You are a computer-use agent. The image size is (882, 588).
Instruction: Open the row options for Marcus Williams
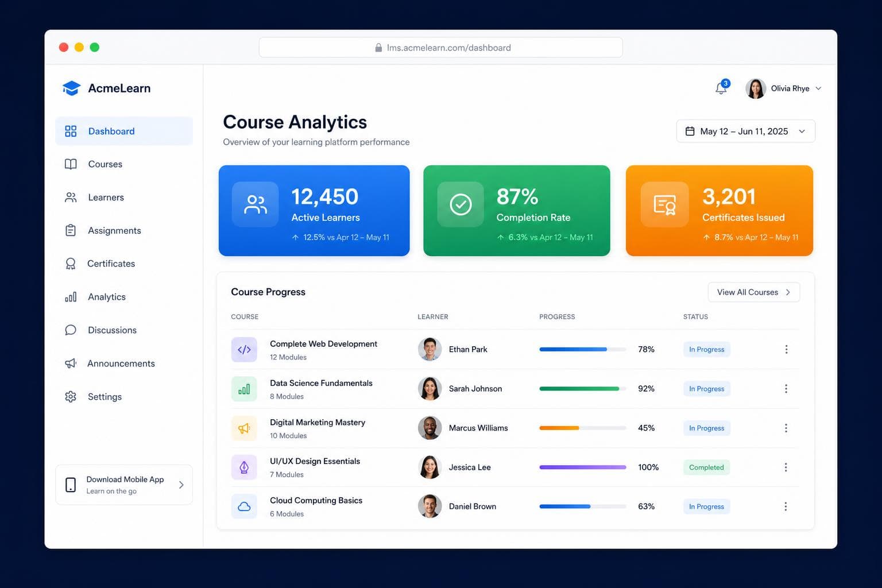click(x=786, y=428)
